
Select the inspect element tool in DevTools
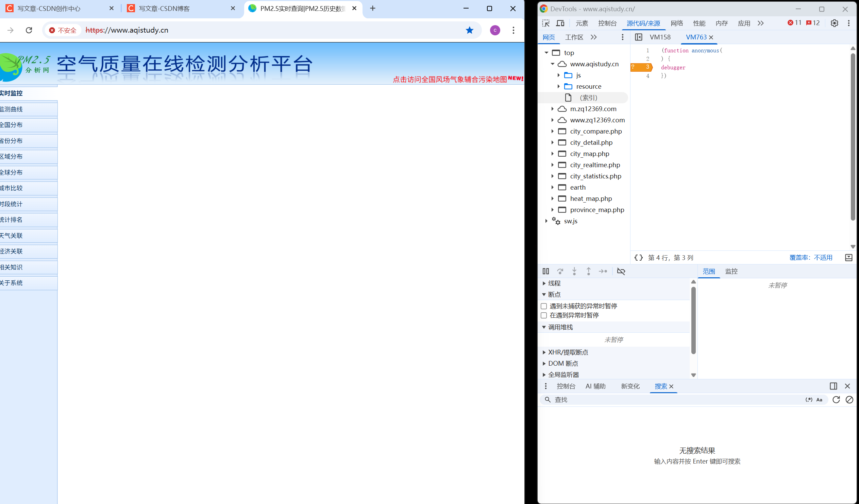coord(546,23)
